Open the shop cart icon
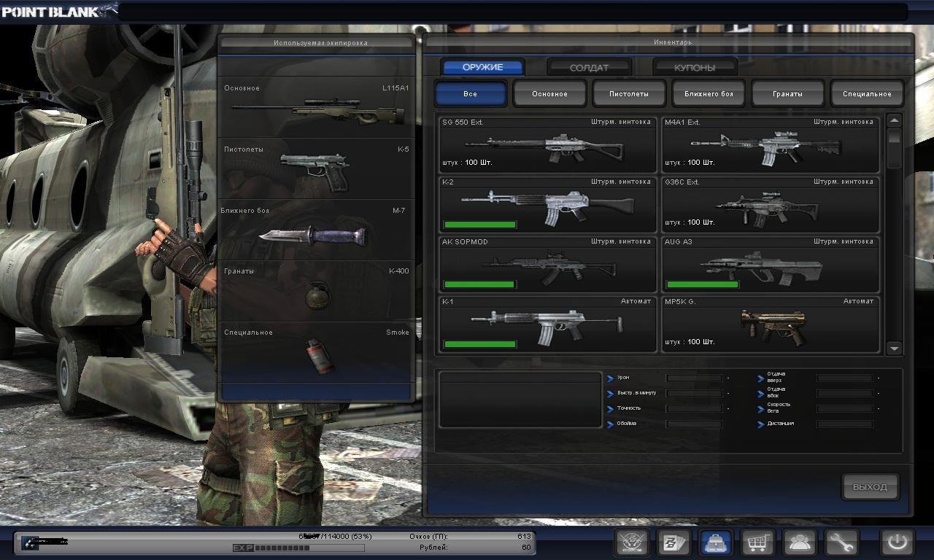 point(757,543)
